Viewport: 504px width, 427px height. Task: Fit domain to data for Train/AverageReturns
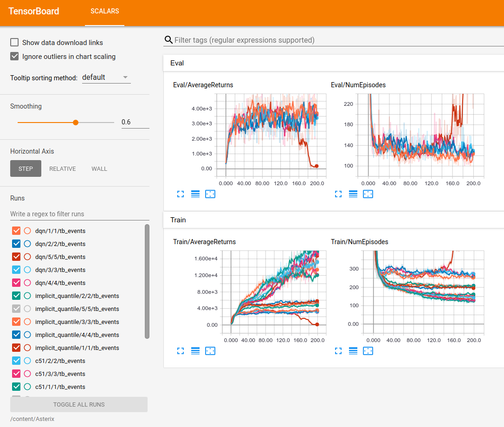point(210,351)
